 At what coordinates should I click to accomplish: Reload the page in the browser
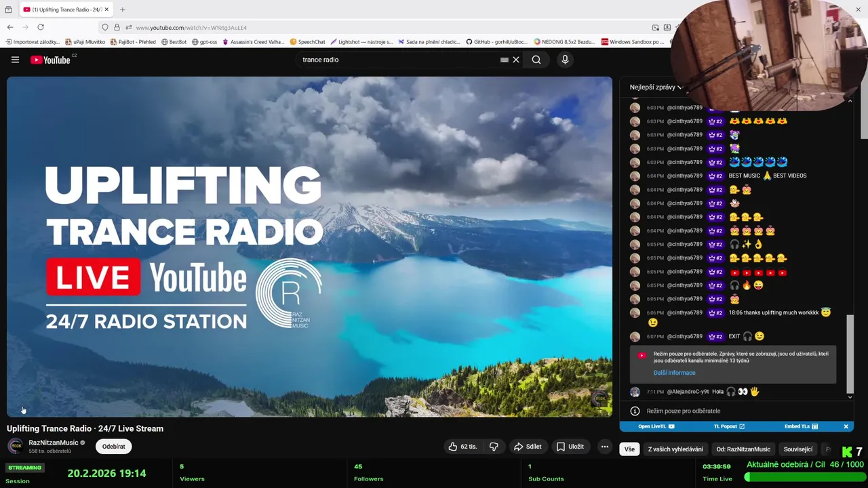(41, 27)
